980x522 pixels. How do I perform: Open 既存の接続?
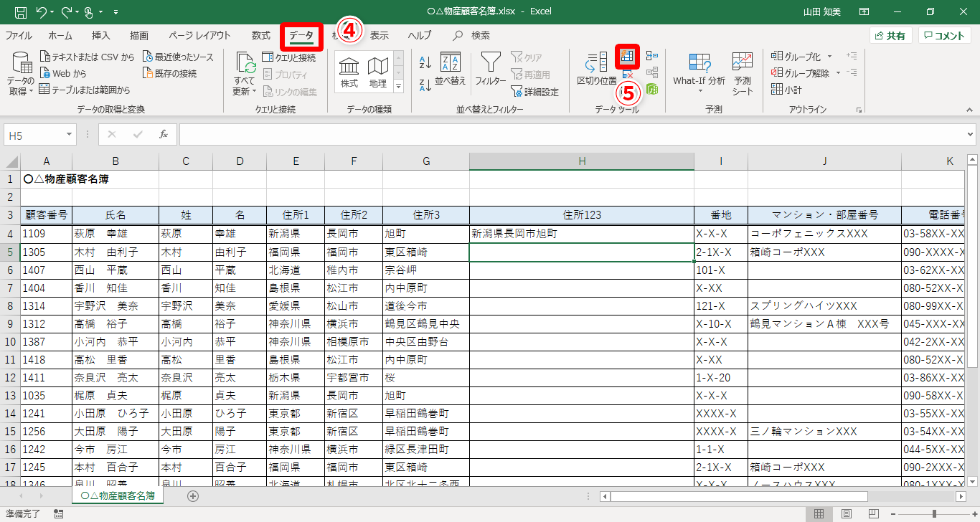click(169, 73)
